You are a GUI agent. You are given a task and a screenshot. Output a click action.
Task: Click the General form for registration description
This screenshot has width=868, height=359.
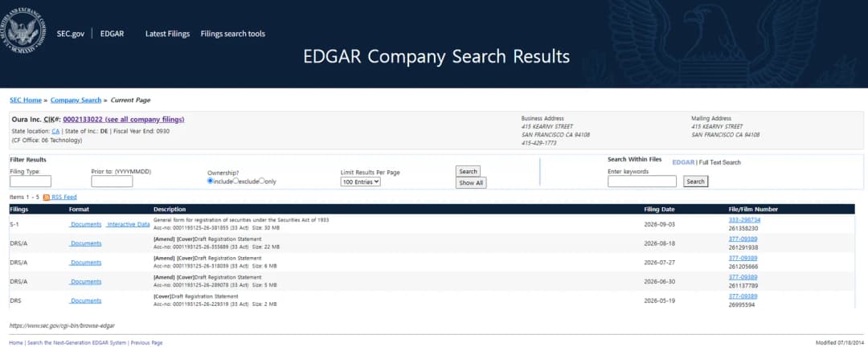tap(241, 220)
